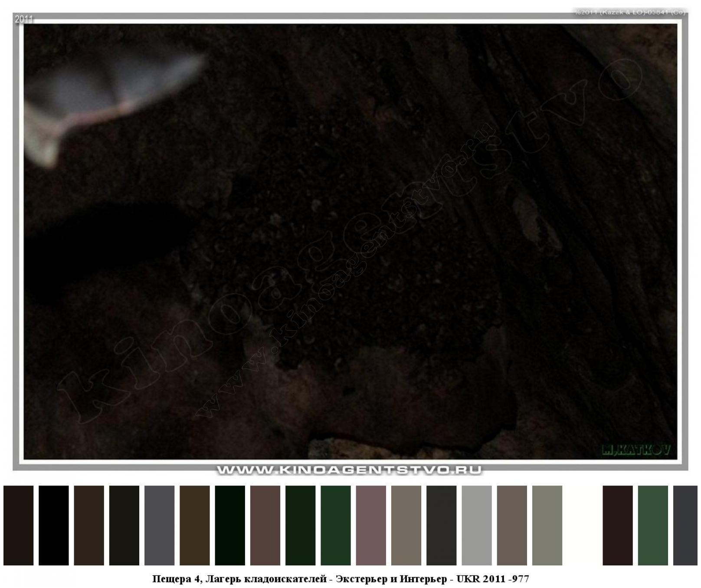Select the dark gray swatch at the palette's right end
The image size is (701, 588).
point(686,526)
